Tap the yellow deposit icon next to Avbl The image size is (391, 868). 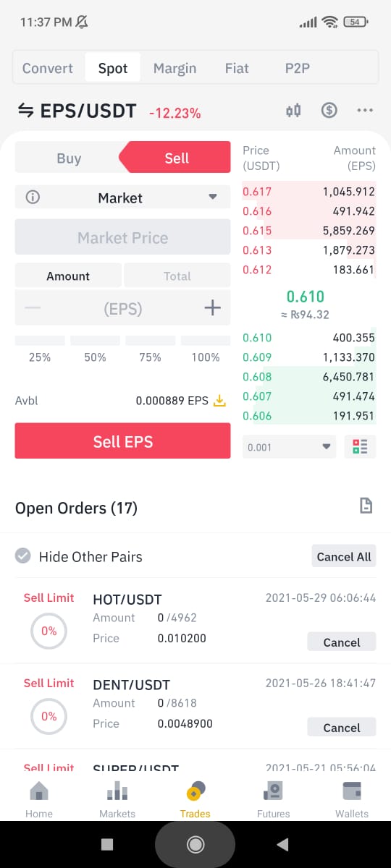pyautogui.click(x=219, y=400)
